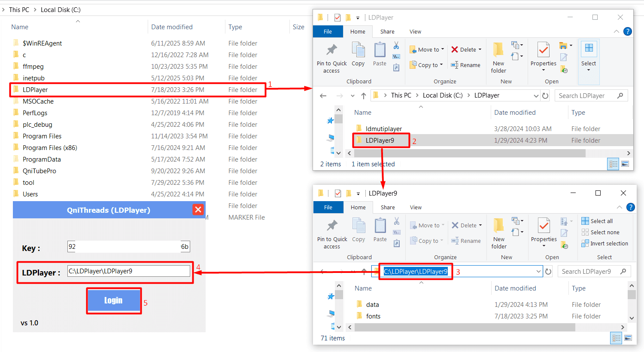644x352 pixels.
Task: Switch to large thumbnails view in LDPlayer9 window
Action: [x=628, y=338]
